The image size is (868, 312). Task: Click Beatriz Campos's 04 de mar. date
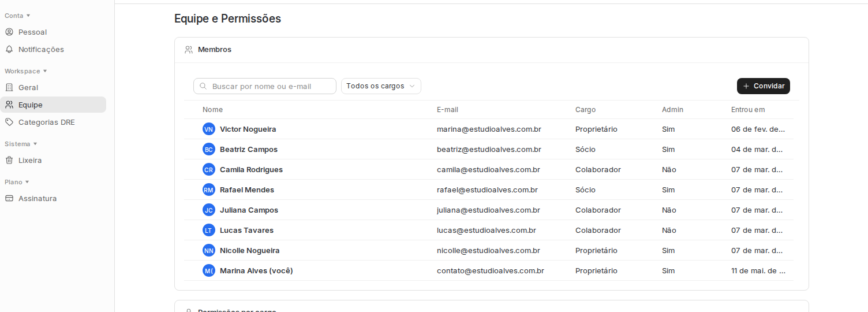tap(757, 149)
